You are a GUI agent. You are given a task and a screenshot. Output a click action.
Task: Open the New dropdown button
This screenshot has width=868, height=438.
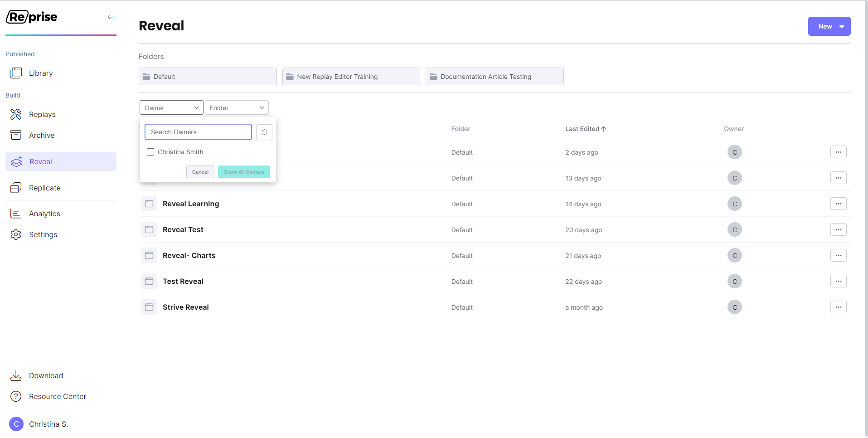point(829,26)
